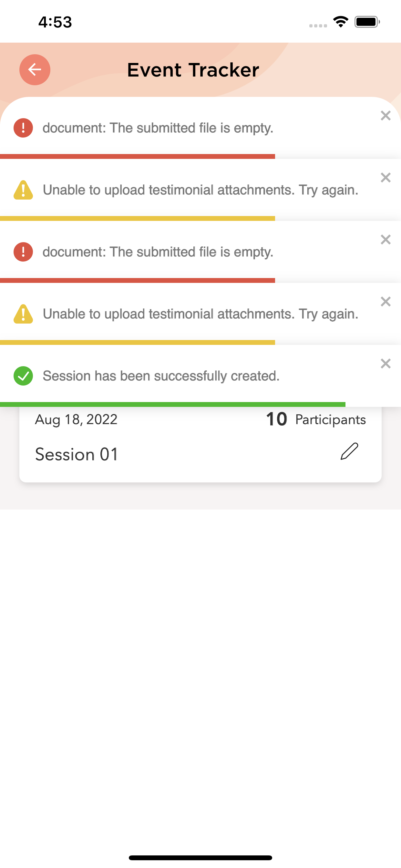Click the "Event Tracker" page title
Screen dimensions: 401x868
click(193, 70)
